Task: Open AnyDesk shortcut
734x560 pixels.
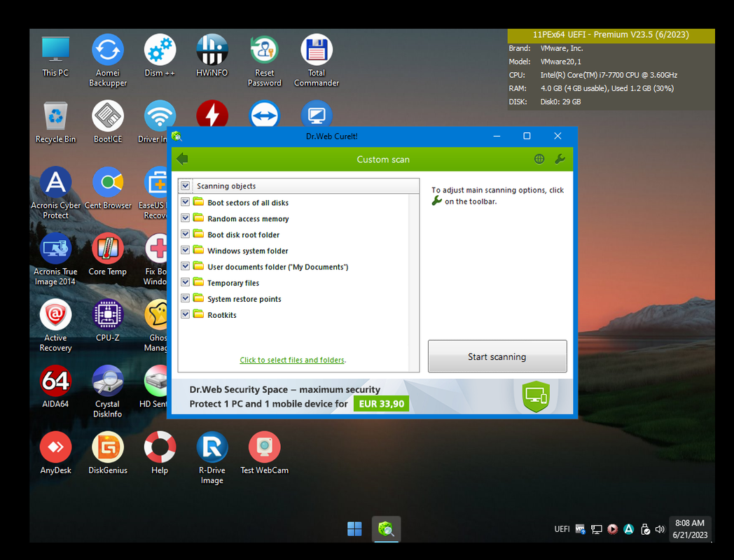Action: coord(55,454)
